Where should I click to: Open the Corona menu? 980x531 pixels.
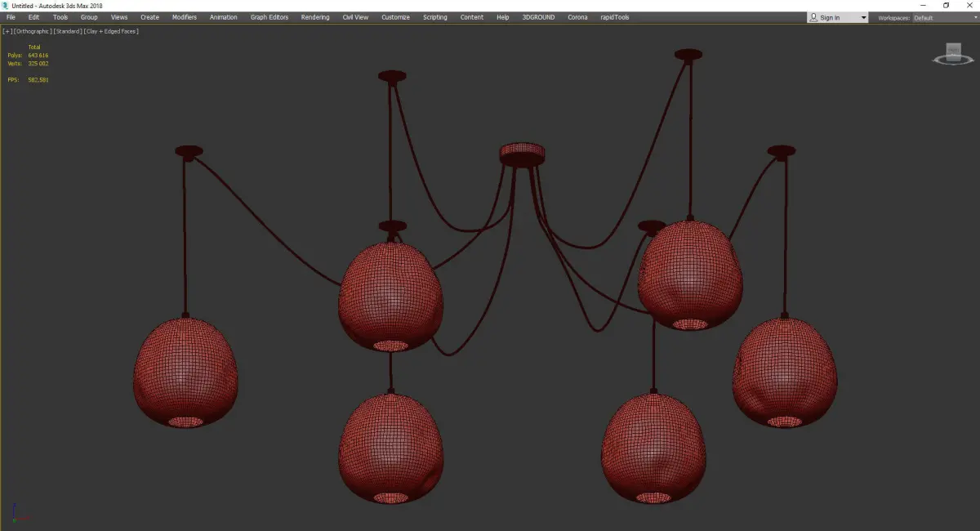pyautogui.click(x=577, y=17)
